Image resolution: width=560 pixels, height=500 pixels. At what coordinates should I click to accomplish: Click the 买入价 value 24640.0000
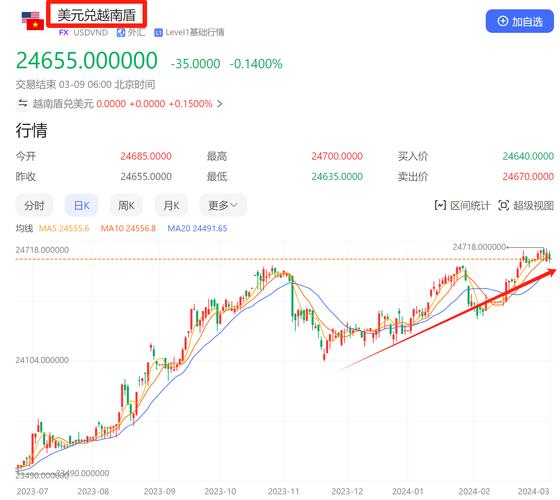(528, 156)
